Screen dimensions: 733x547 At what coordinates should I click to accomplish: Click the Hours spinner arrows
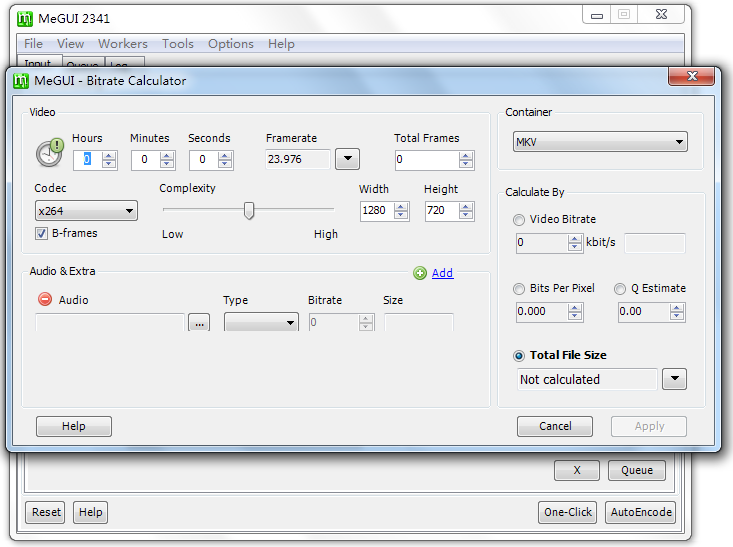point(108,159)
